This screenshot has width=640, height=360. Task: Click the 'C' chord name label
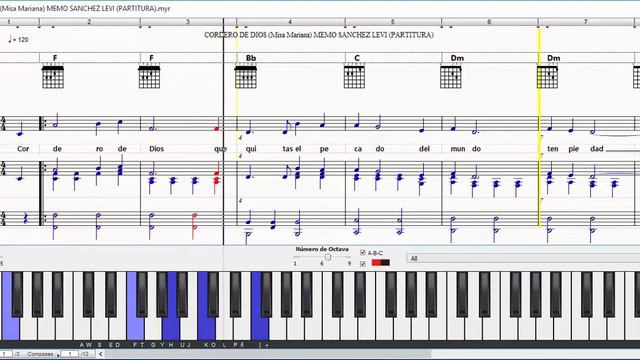[357, 58]
